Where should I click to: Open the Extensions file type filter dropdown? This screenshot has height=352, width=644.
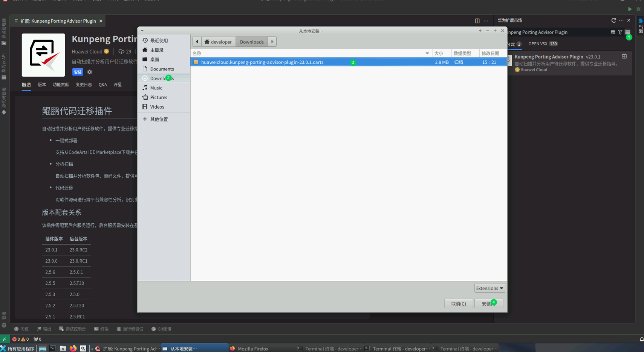tap(490, 288)
